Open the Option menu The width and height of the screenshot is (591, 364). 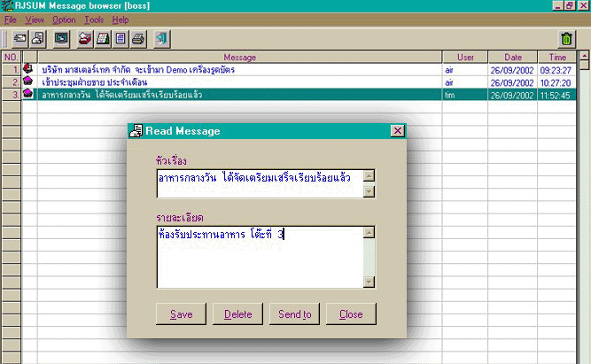[x=64, y=20]
